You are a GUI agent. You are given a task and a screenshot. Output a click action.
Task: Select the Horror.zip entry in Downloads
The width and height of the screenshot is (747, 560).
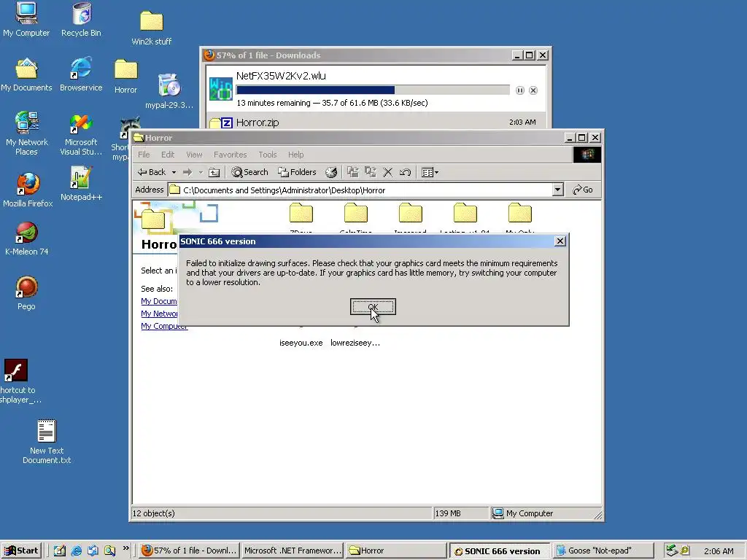(376, 122)
